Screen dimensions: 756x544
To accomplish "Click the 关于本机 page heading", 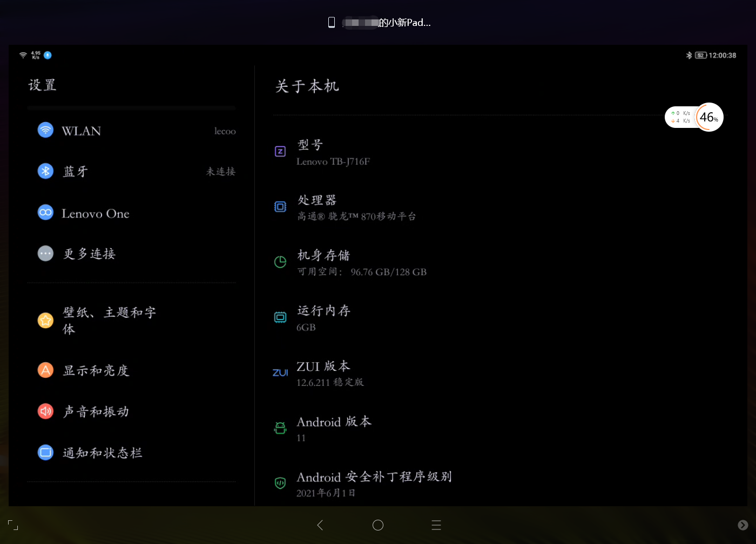I will (x=307, y=86).
